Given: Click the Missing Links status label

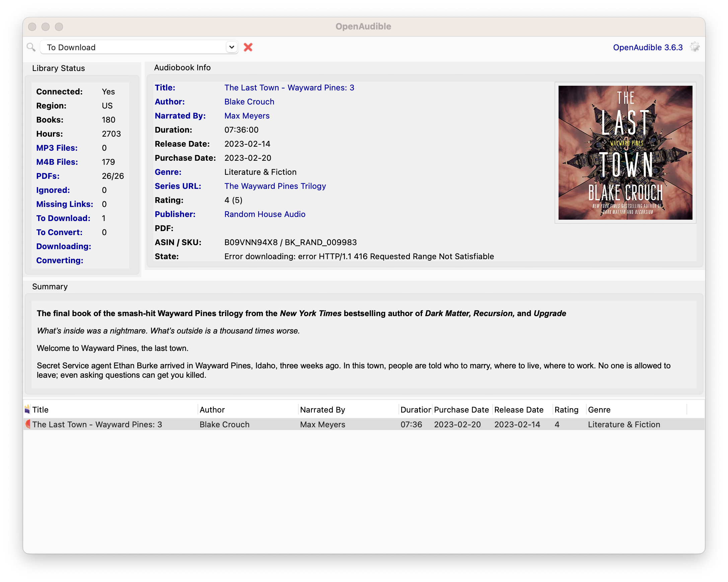Looking at the screenshot, I should (65, 204).
